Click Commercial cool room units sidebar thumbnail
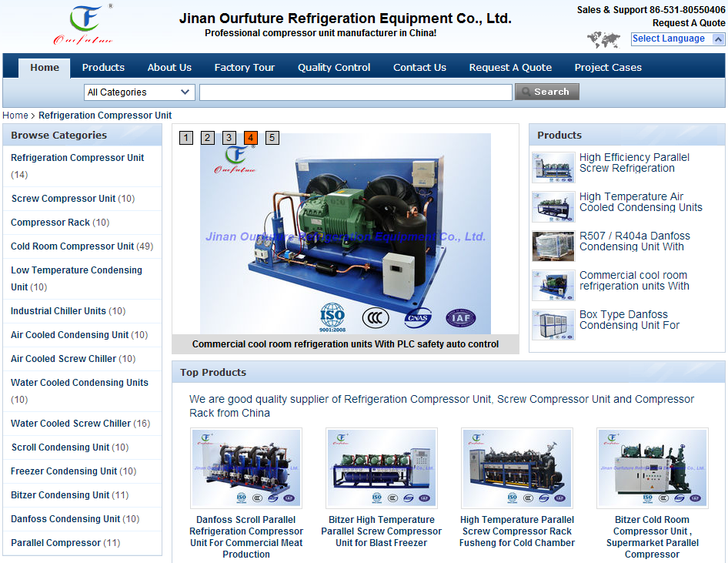 (x=553, y=286)
